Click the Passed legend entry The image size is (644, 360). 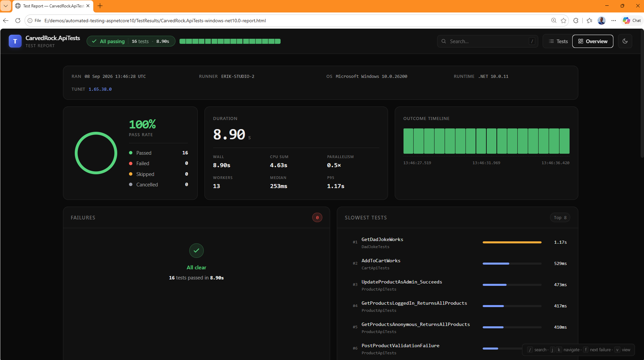[x=158, y=153]
